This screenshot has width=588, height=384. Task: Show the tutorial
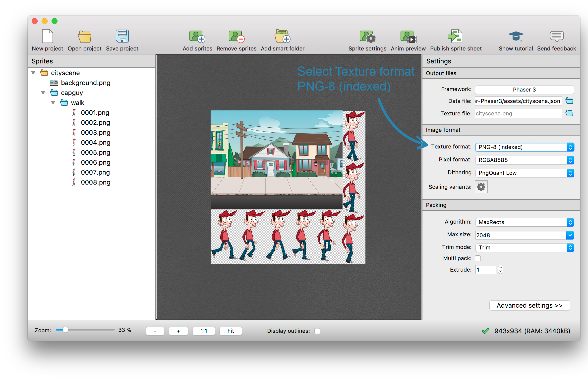tap(516, 39)
